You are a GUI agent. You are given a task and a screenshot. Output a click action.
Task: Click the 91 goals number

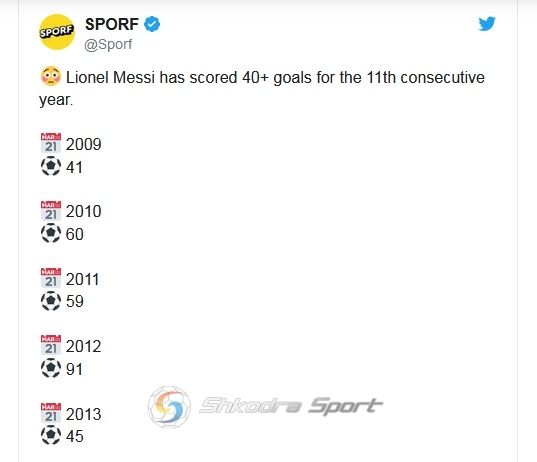(x=74, y=369)
